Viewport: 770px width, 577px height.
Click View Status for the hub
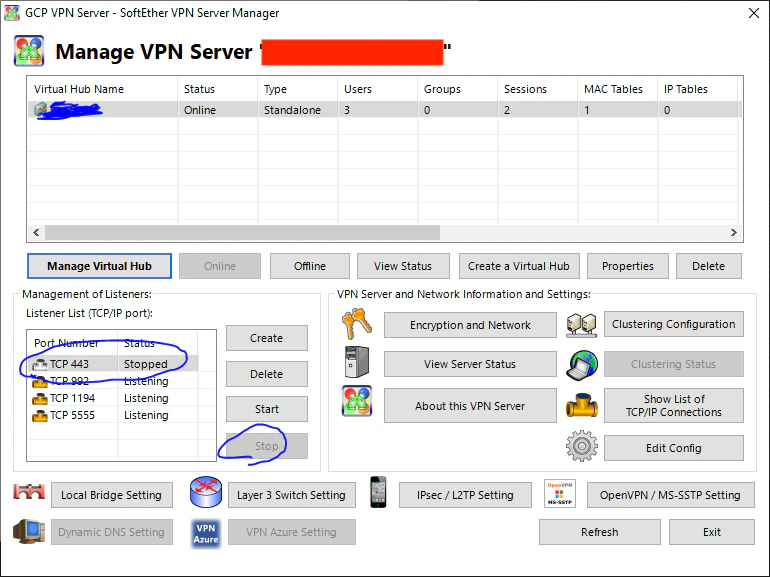coord(403,266)
